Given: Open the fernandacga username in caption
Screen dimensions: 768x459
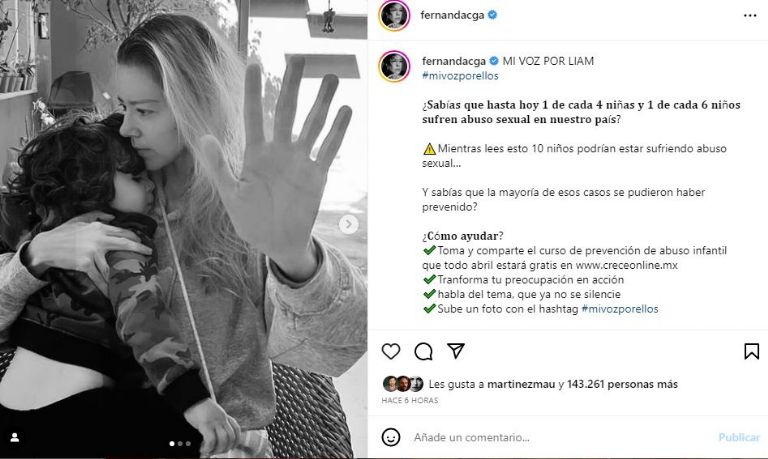Looking at the screenshot, I should pos(454,61).
